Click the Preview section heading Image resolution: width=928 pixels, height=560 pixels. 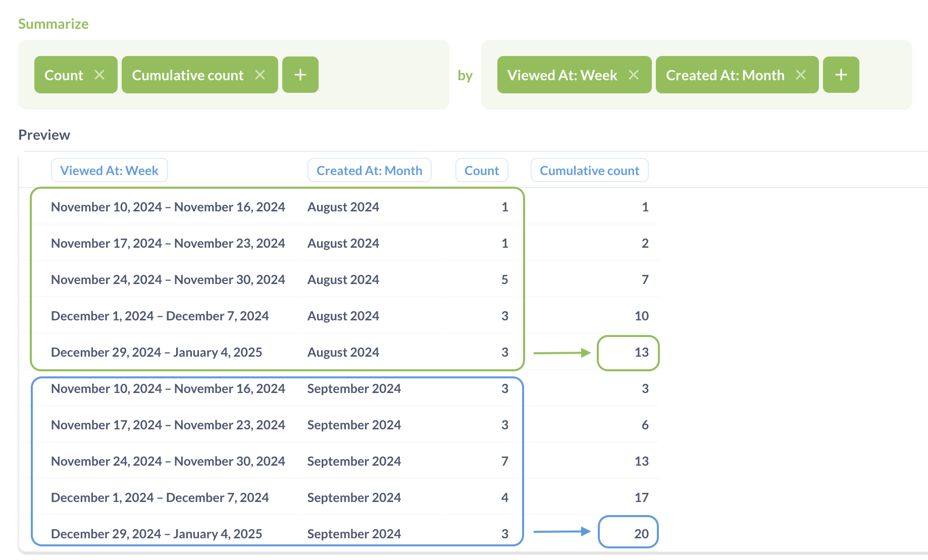tap(44, 134)
